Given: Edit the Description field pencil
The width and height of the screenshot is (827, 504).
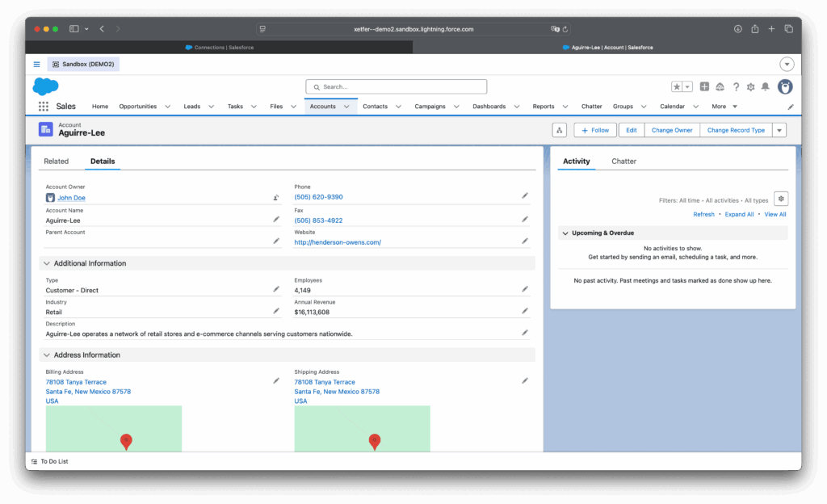Looking at the screenshot, I should tap(525, 333).
